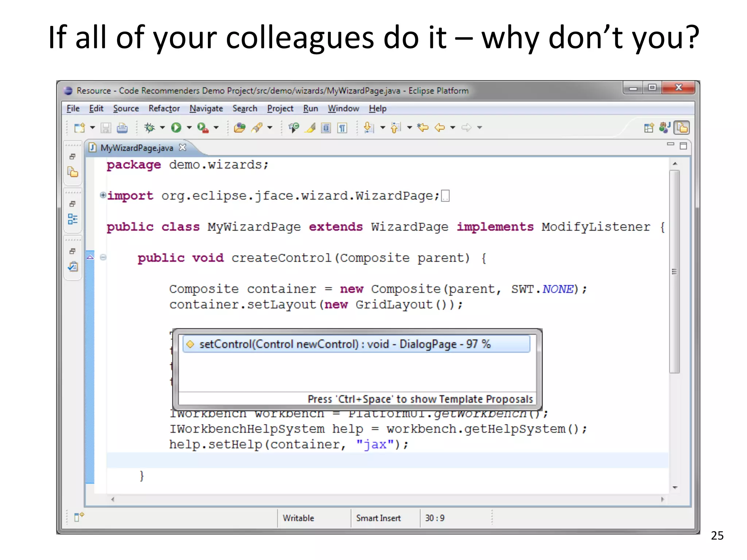Click the Open Perspective icon
Image resolution: width=747 pixels, height=560 pixels.
coord(649,128)
